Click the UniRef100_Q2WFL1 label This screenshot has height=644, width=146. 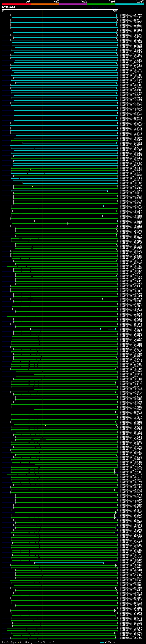tap(131, 635)
